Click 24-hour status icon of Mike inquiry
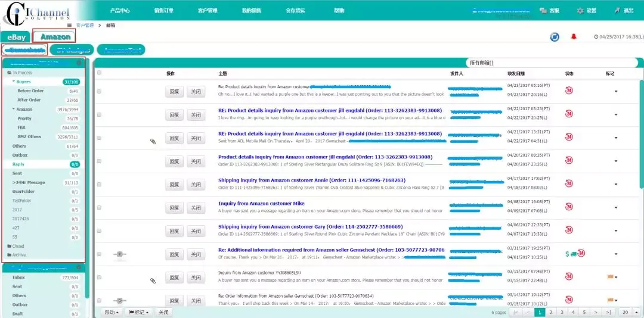This screenshot has height=318, width=644. tap(569, 207)
